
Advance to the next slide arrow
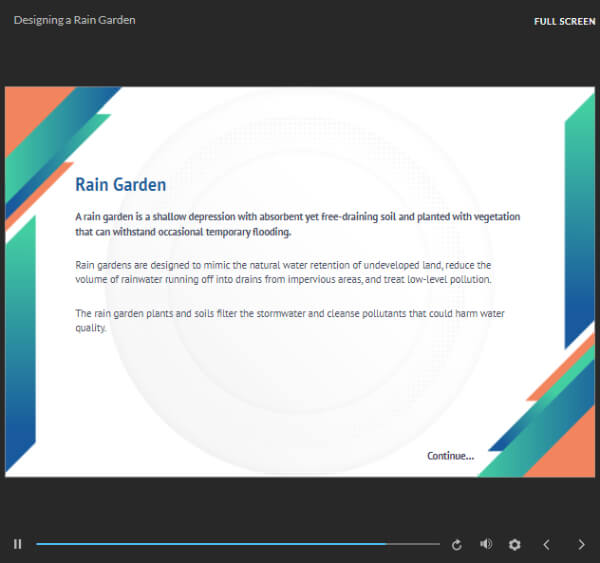[581, 544]
